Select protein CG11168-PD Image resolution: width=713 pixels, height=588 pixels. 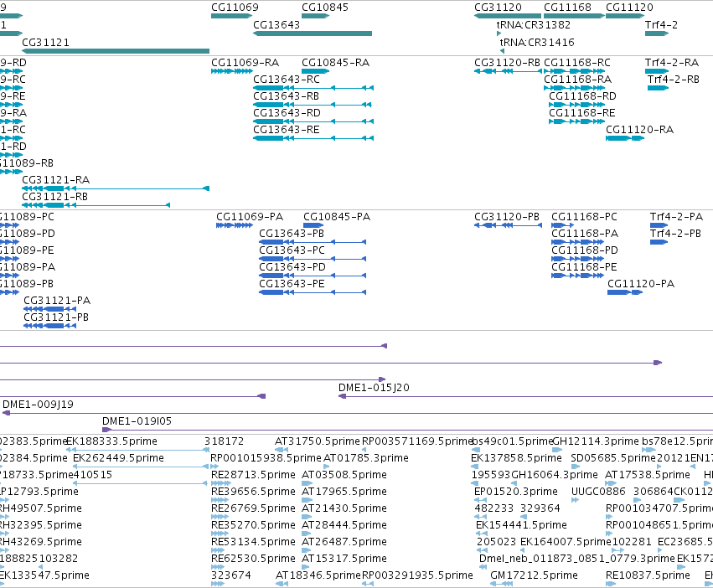pyautogui.click(x=585, y=250)
